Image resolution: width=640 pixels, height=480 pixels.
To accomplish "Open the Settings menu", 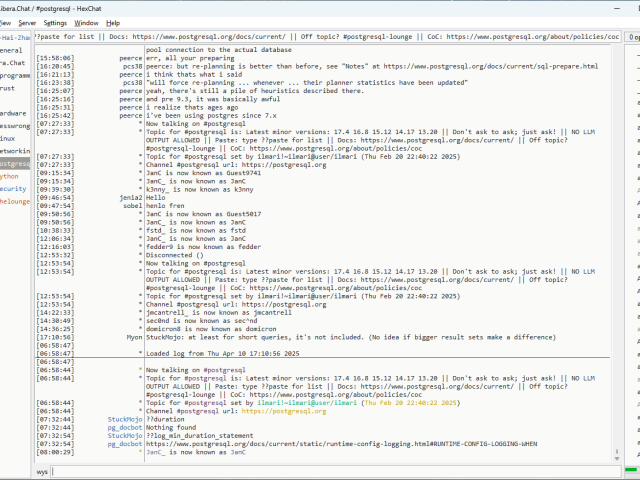I will 56,22.
